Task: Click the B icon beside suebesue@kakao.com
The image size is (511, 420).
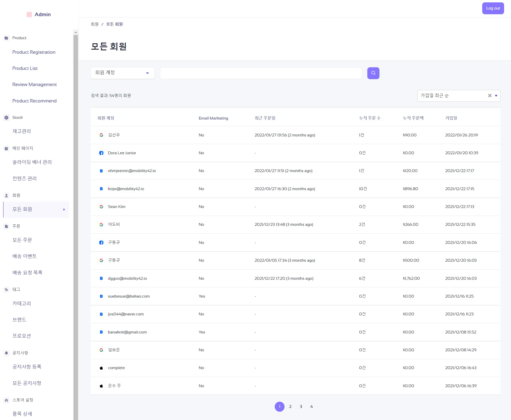Action: (x=101, y=296)
